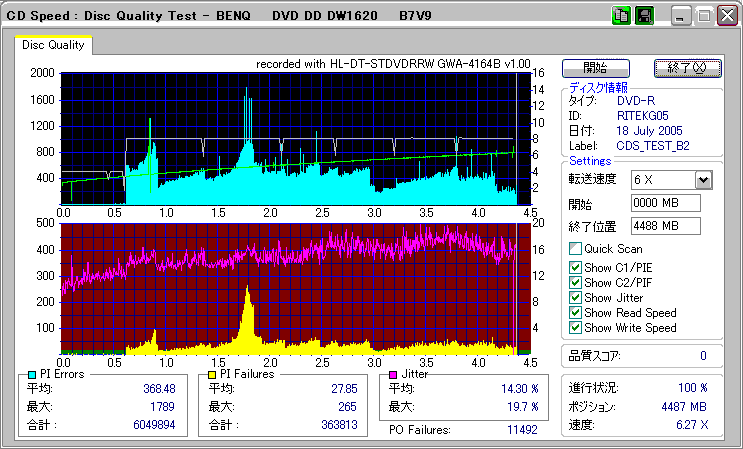
Task: Click the 終了(X) exit button
Action: tap(687, 68)
